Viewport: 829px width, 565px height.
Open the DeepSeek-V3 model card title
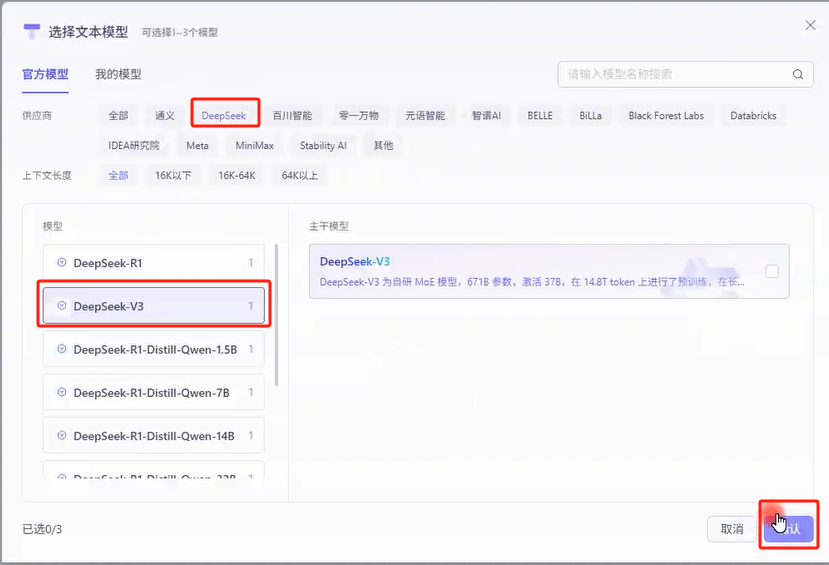[355, 262]
